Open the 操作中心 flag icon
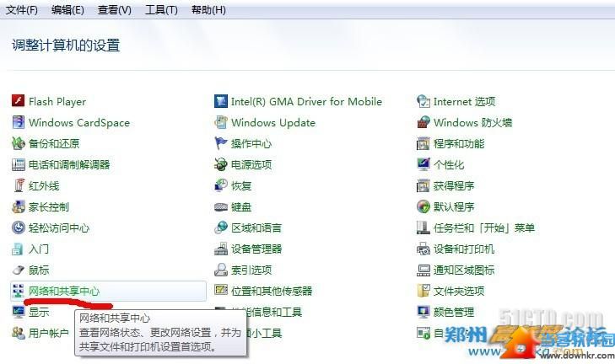 pyautogui.click(x=221, y=143)
